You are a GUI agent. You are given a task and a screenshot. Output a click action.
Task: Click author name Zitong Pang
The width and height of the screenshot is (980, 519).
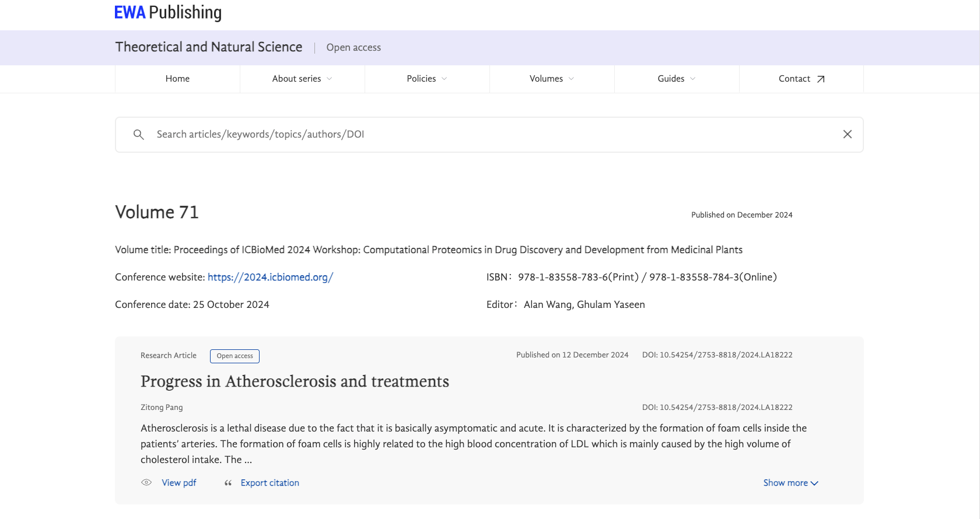pyautogui.click(x=162, y=408)
